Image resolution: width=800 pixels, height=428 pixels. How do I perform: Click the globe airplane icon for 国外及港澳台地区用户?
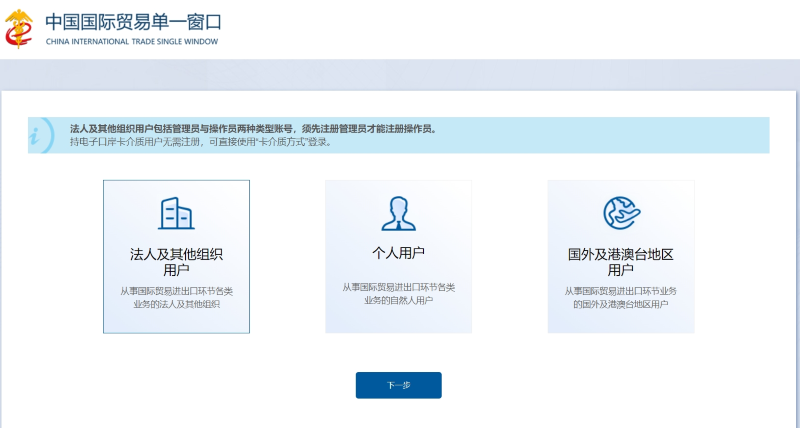[620, 213]
